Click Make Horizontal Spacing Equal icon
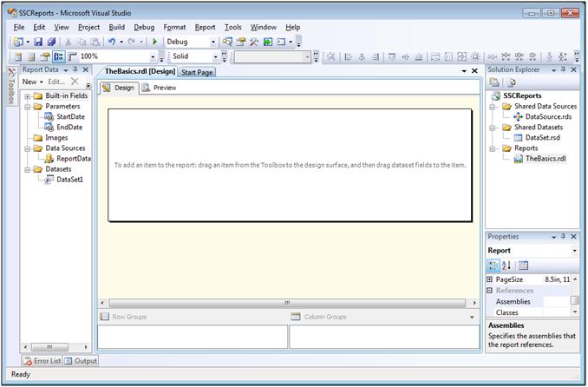This screenshot has height=387, width=588. coord(492,56)
